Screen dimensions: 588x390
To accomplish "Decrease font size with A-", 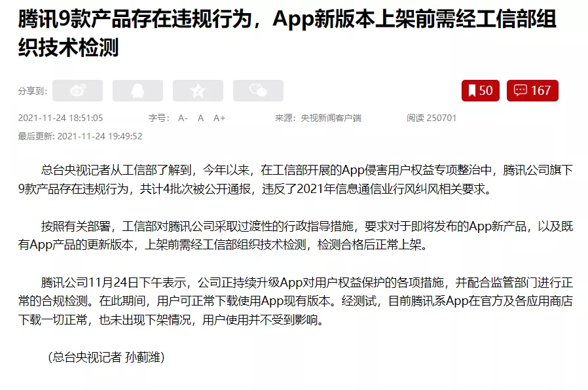I will click(183, 118).
